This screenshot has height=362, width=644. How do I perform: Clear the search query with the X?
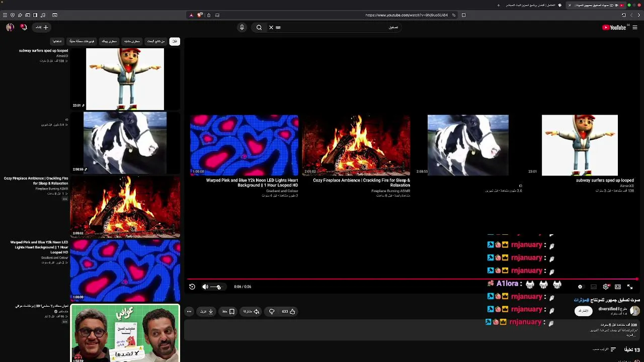[x=271, y=27]
